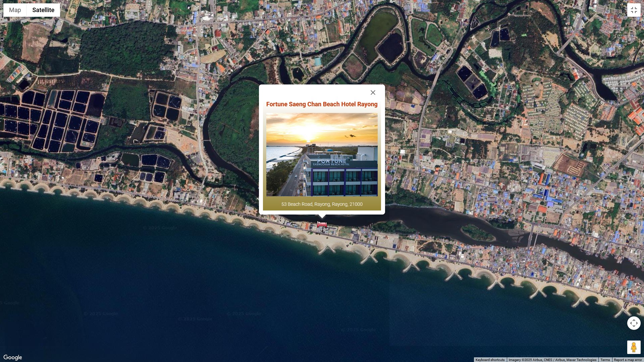Click the hotel sunset photo thumbnail

point(322,155)
